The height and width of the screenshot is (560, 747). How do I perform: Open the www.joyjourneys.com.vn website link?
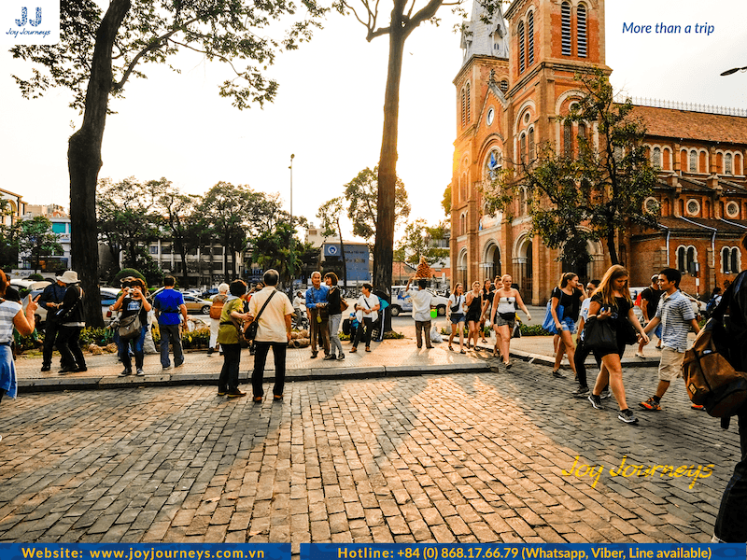pyautogui.click(x=176, y=553)
